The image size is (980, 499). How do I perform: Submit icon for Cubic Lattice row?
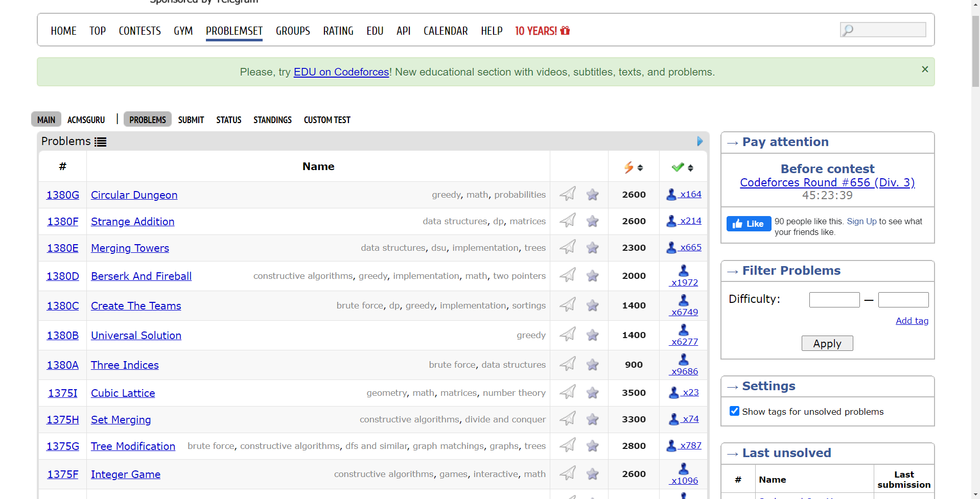pyautogui.click(x=567, y=392)
